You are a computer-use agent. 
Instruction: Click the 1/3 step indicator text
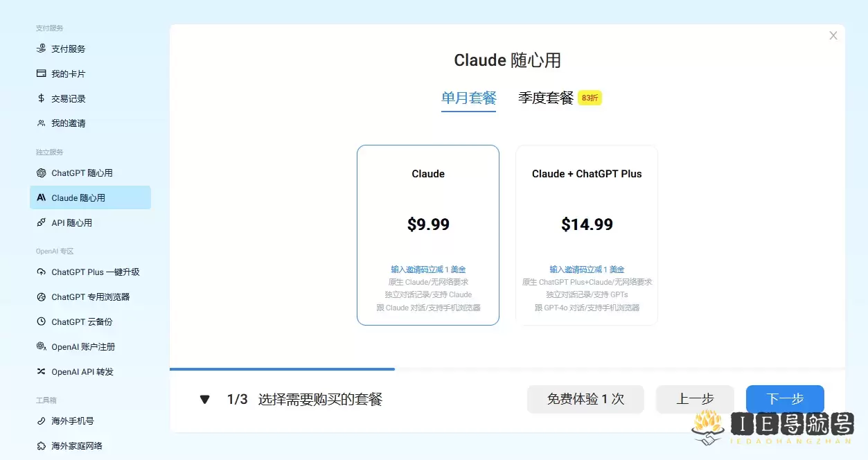tap(237, 399)
